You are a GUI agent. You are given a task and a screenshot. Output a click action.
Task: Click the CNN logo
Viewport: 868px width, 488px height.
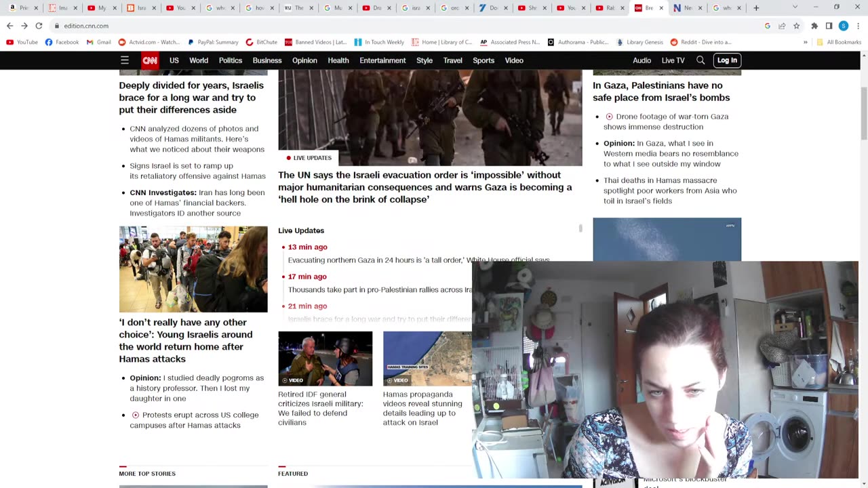[x=150, y=60]
